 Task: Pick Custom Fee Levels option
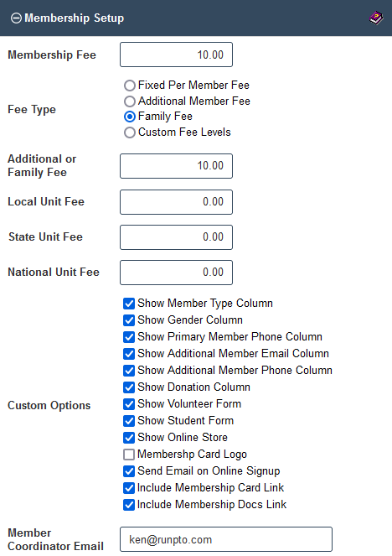coord(130,133)
